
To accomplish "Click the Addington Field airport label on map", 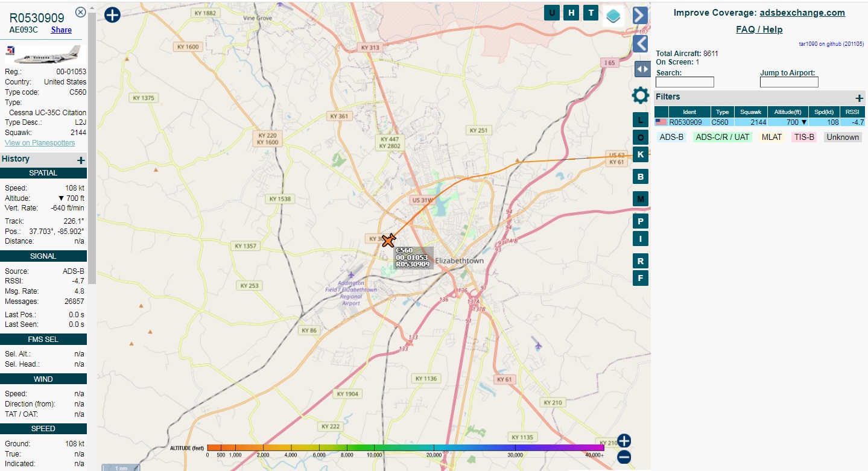I will 351,292.
